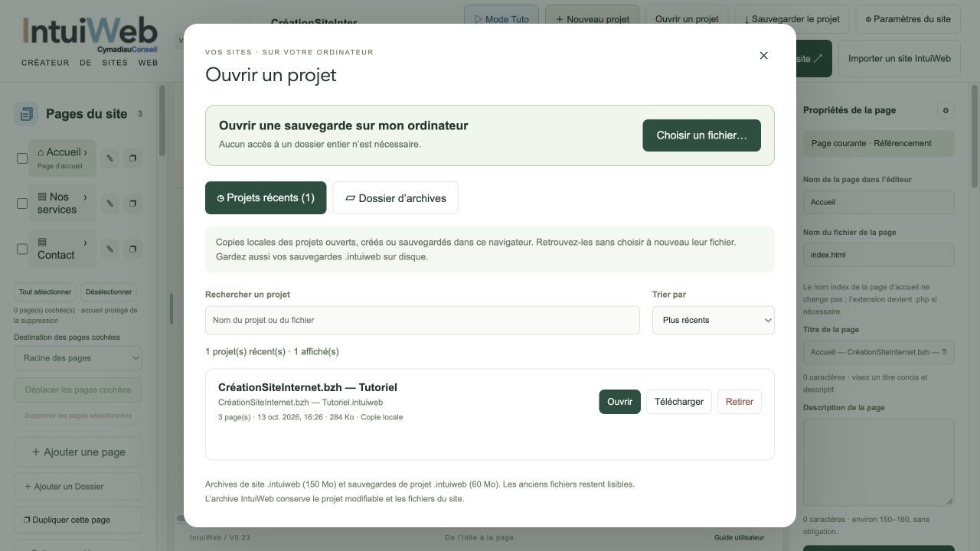The width and height of the screenshot is (980, 551).
Task: Open the Guide utilisateur link in footer
Action: (739, 537)
